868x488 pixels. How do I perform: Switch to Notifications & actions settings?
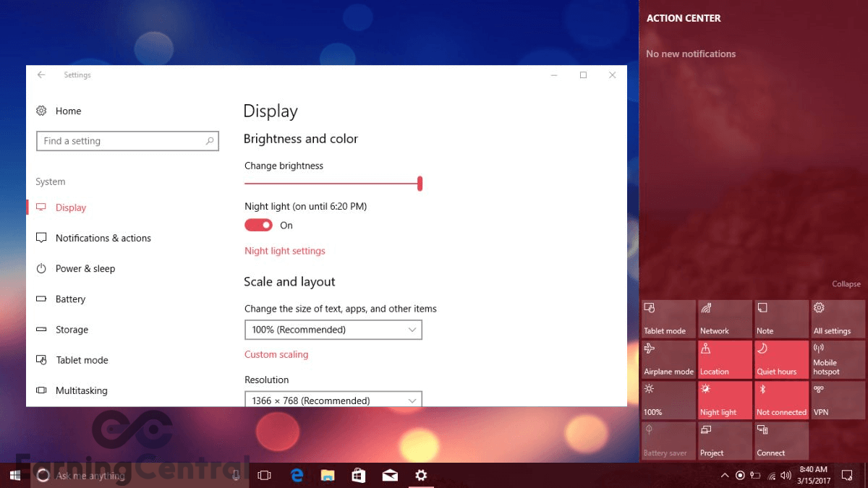(103, 238)
